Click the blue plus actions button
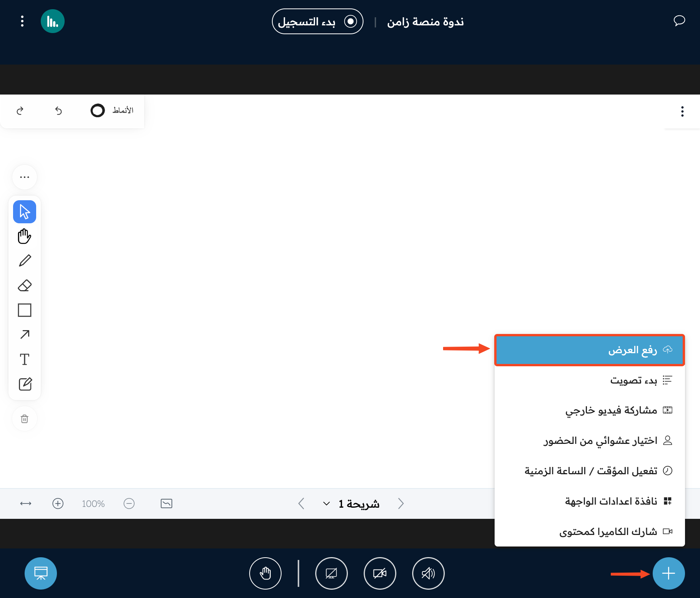 tap(668, 573)
